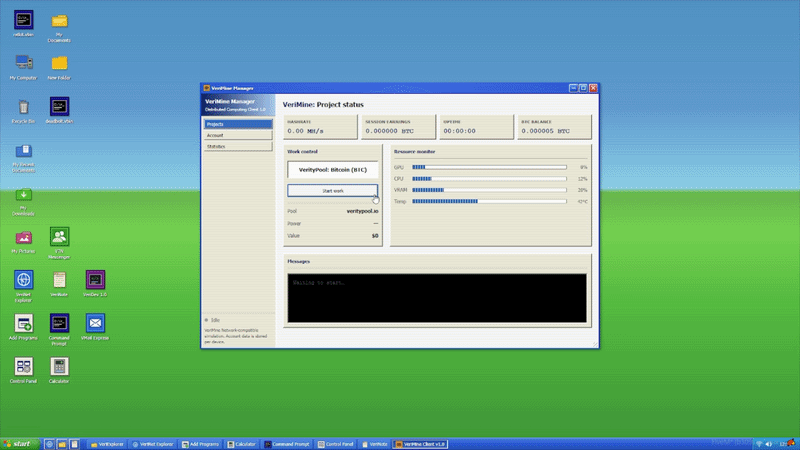Screen dimensions: 800x450
Task: Open the VeriDev 1.0 desktop icon
Action: 95,280
